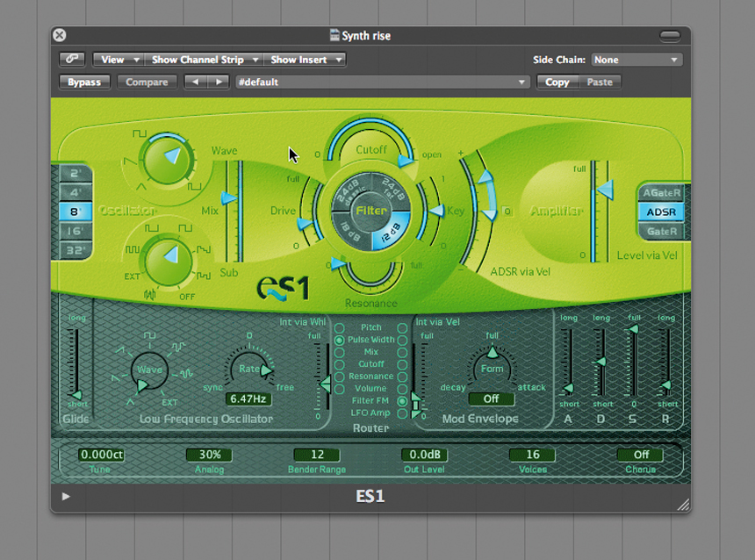Select the GateR envelope mode
The width and height of the screenshot is (755, 560).
[662, 232]
